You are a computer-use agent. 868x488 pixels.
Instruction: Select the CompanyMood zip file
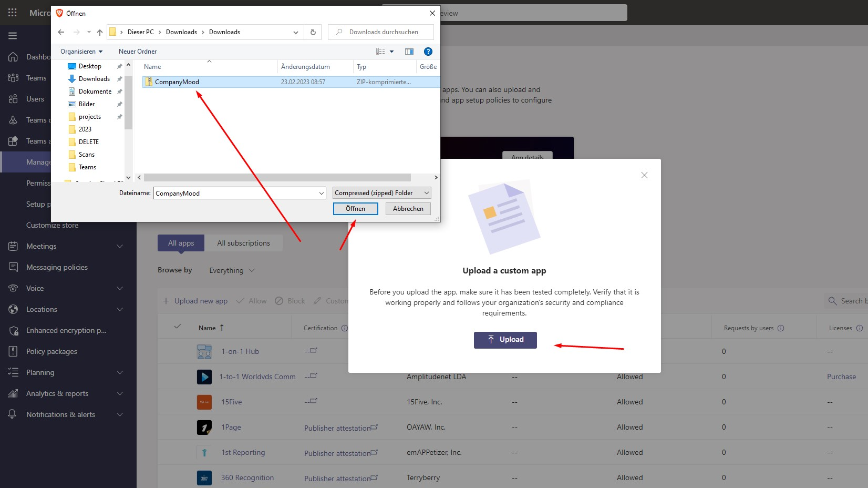[291, 82]
